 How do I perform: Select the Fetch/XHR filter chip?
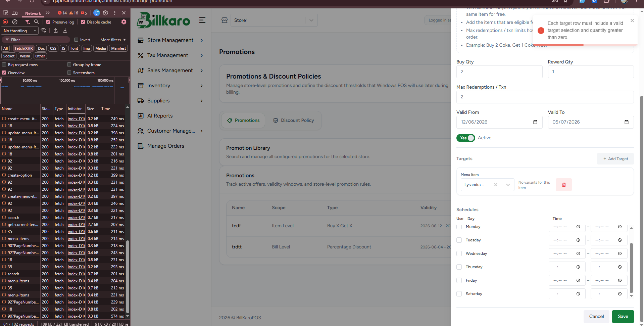[23, 48]
